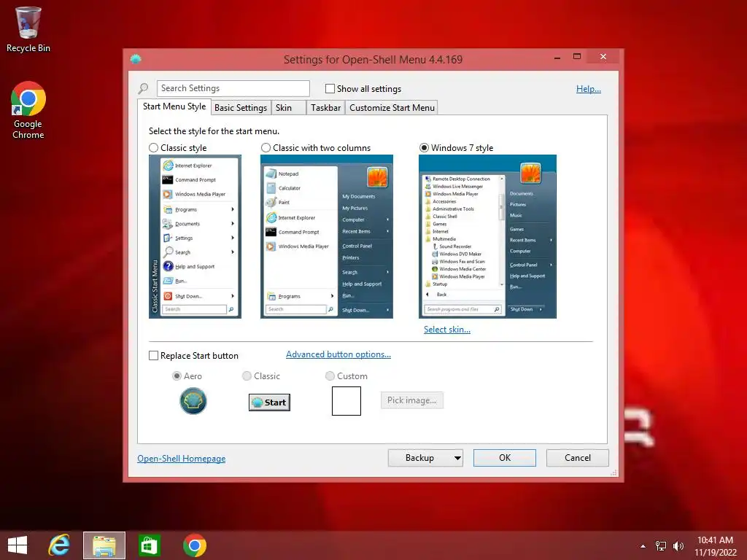Click the two columns style preview thumbnail

coord(326,237)
